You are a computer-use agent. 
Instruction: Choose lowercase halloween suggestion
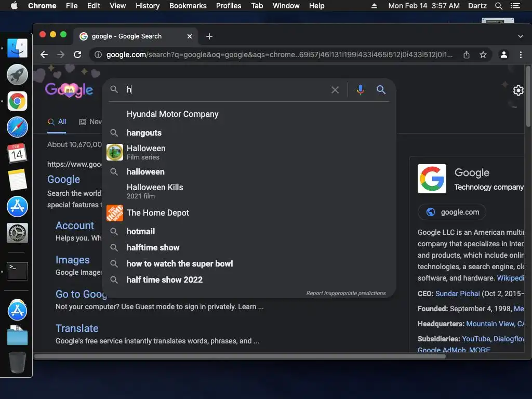[x=249, y=171]
